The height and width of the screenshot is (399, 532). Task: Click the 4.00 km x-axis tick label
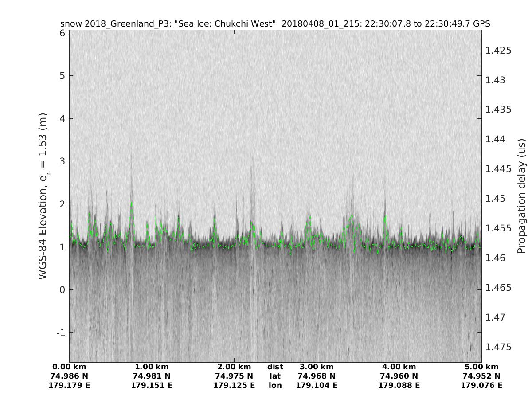(399, 367)
